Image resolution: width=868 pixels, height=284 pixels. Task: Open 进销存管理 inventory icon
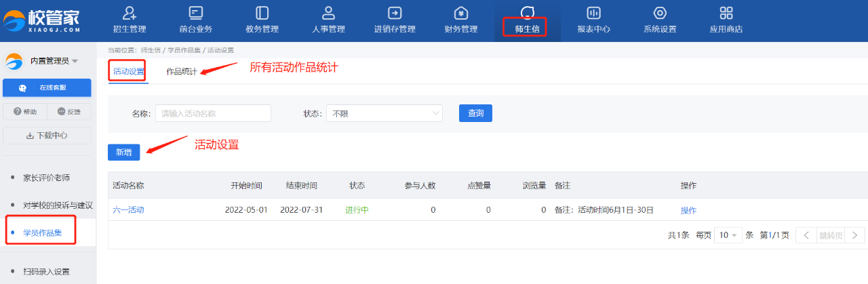[395, 14]
